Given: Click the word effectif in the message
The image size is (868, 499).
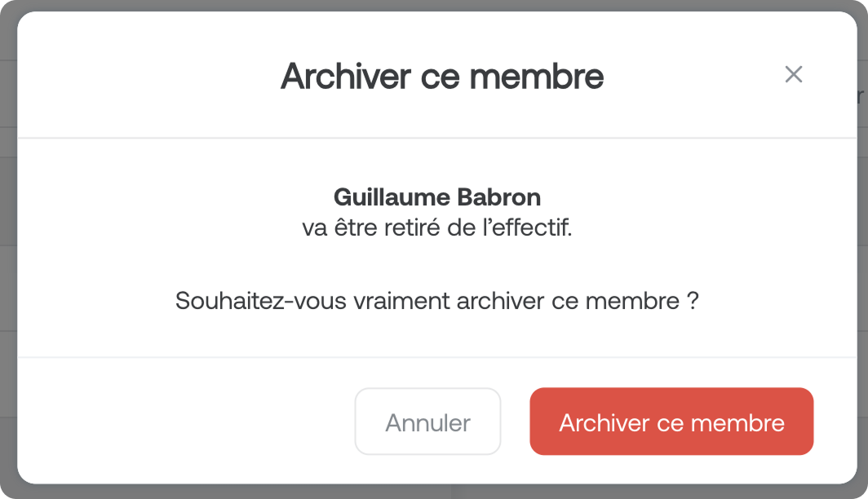Looking at the screenshot, I should pyautogui.click(x=532, y=227).
